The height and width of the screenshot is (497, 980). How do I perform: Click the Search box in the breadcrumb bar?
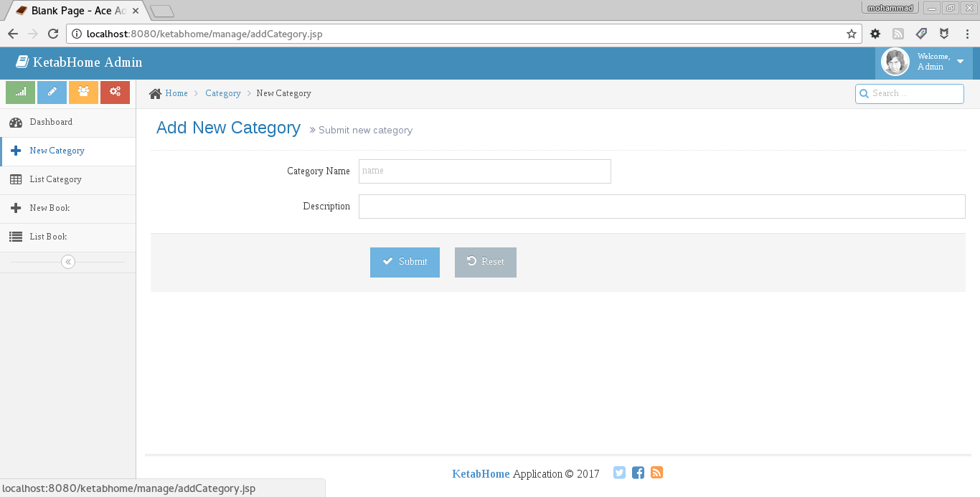[910, 94]
